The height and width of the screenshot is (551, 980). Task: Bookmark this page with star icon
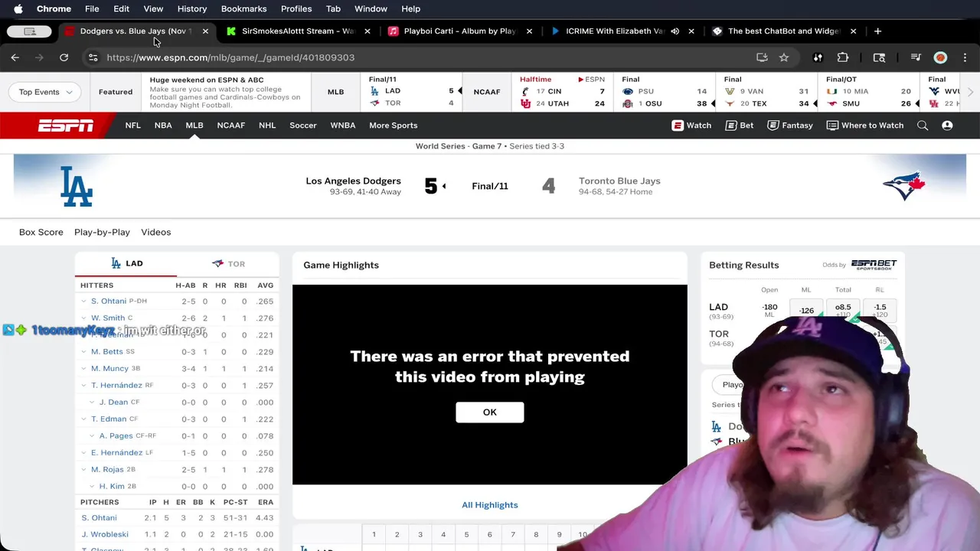[x=784, y=57]
